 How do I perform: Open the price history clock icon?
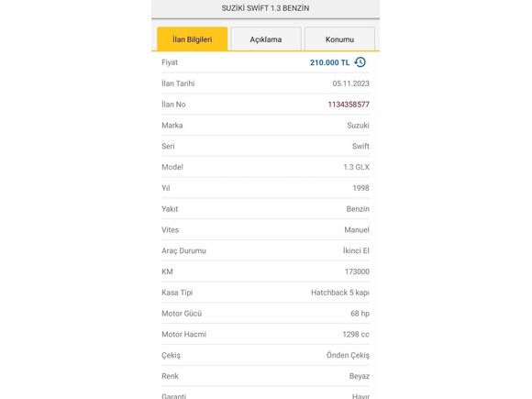[360, 62]
